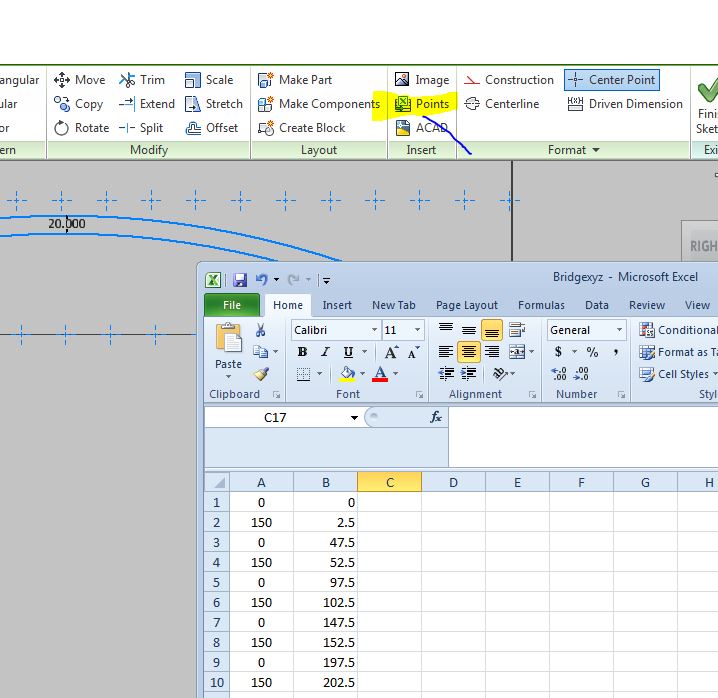718x698 pixels.
Task: Click Merge & Center icon
Action: (517, 352)
